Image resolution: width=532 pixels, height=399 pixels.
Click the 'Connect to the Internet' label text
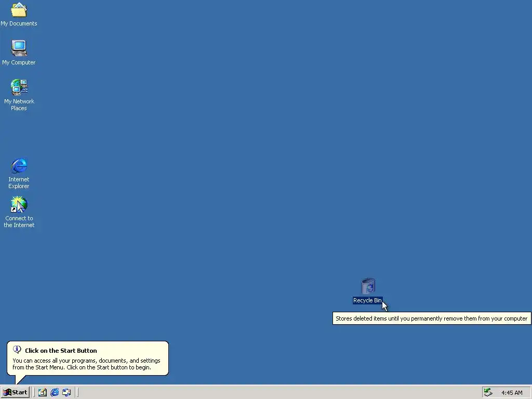pyautogui.click(x=19, y=221)
